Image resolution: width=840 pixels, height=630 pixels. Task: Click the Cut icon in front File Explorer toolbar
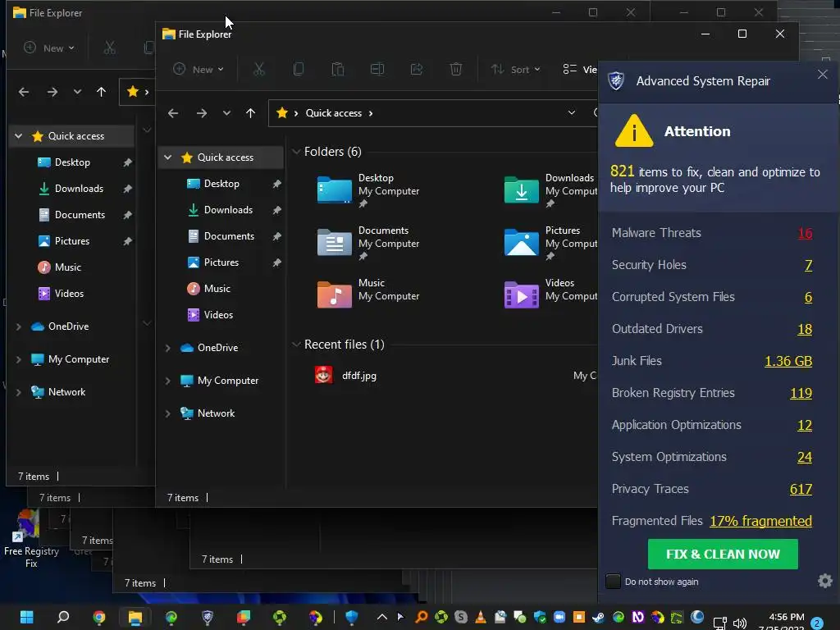(x=258, y=69)
